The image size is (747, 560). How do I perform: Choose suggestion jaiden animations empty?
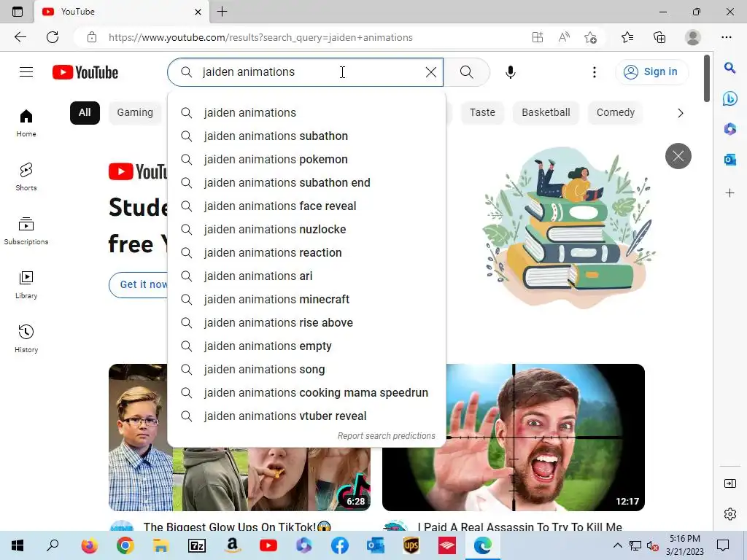pyautogui.click(x=307, y=346)
